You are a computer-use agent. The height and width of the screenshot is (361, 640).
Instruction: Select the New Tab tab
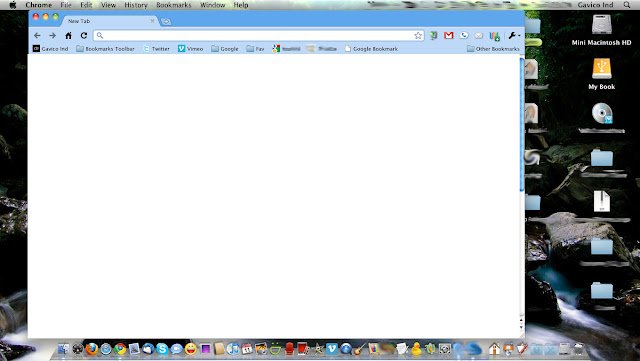pos(110,21)
